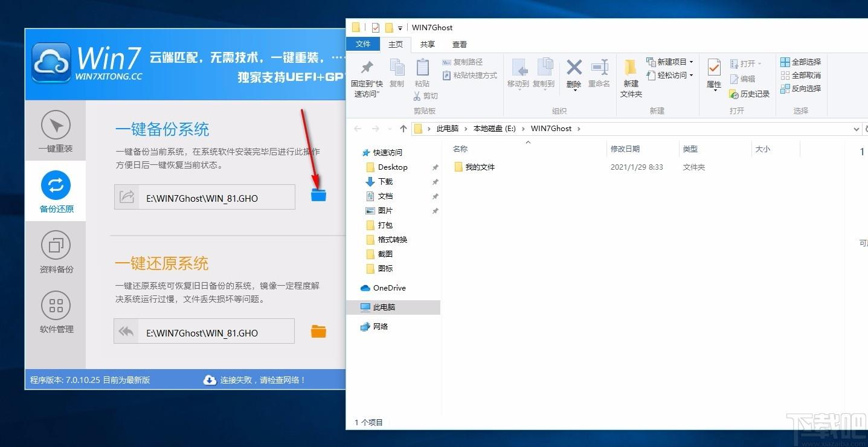The image size is (868, 447).
Task: Click the restore arrow icon beside the restore path
Action: (126, 332)
